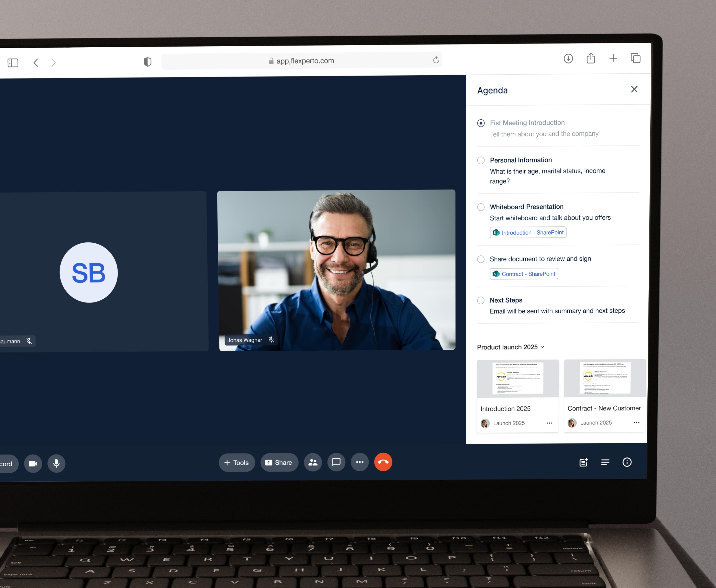The height and width of the screenshot is (588, 716).
Task: Open options menu for Introduction 2025 card
Action: click(549, 423)
